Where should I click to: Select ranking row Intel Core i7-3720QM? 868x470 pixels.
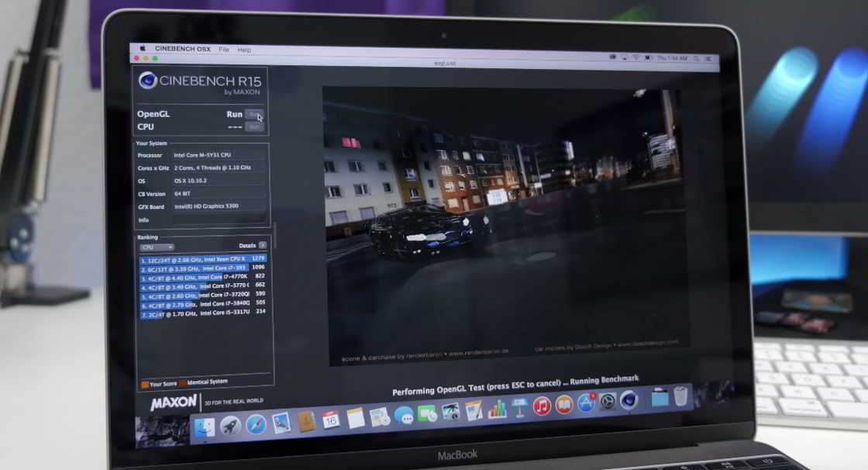coord(203,295)
